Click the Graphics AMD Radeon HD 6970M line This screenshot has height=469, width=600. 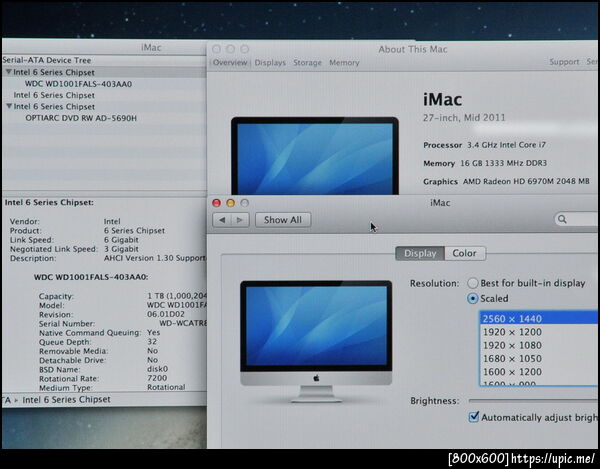click(x=506, y=181)
